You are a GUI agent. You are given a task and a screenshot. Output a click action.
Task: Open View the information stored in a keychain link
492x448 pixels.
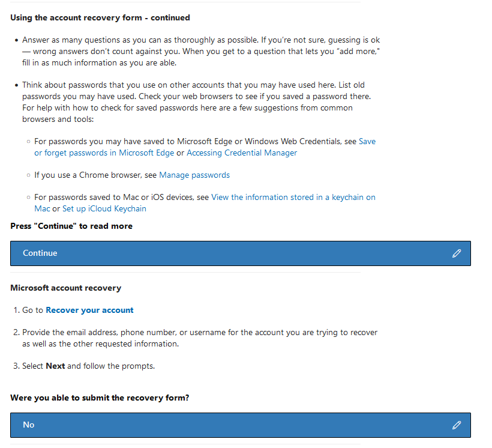(x=293, y=198)
